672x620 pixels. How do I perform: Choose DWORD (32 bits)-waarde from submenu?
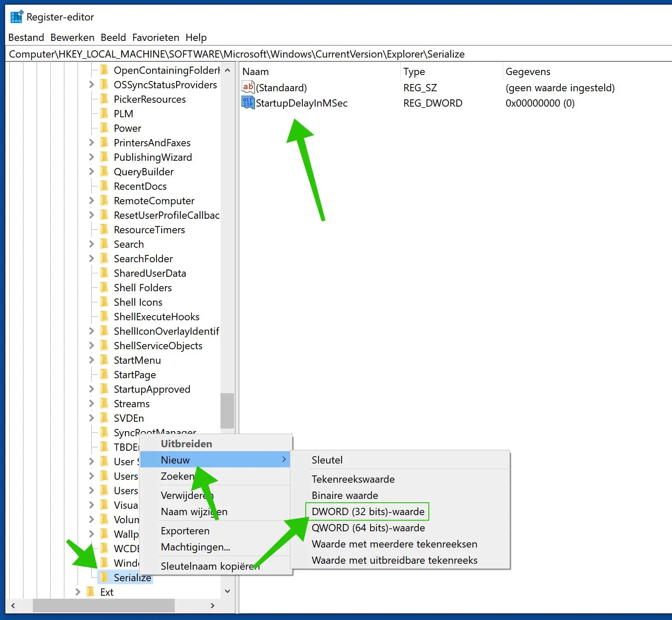point(368,511)
